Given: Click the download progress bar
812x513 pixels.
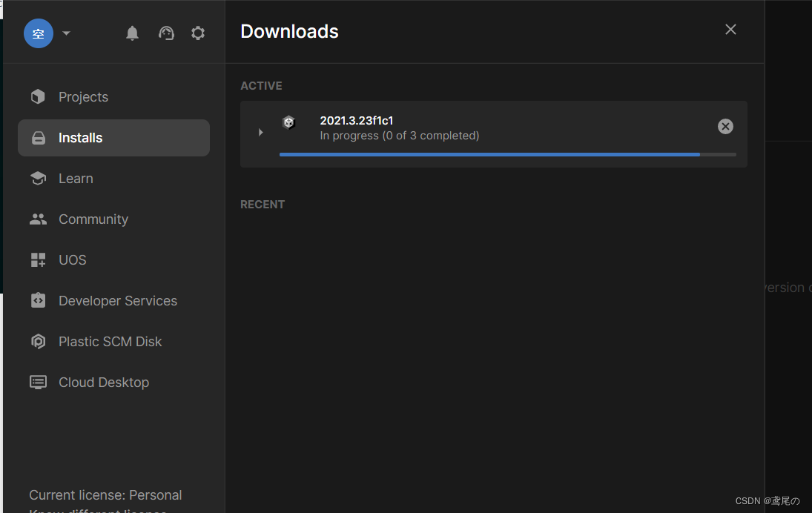Looking at the screenshot, I should (x=507, y=154).
